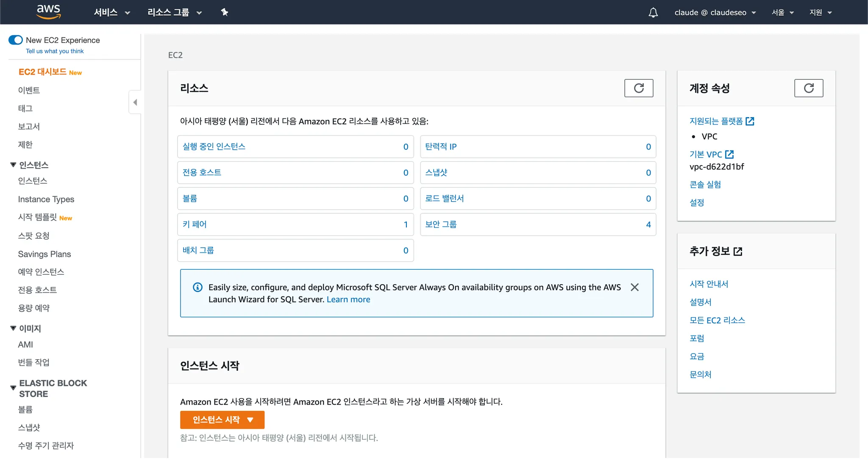Open the 서비스 dropdown menu
Image resolution: width=868 pixels, height=461 pixels.
point(111,12)
